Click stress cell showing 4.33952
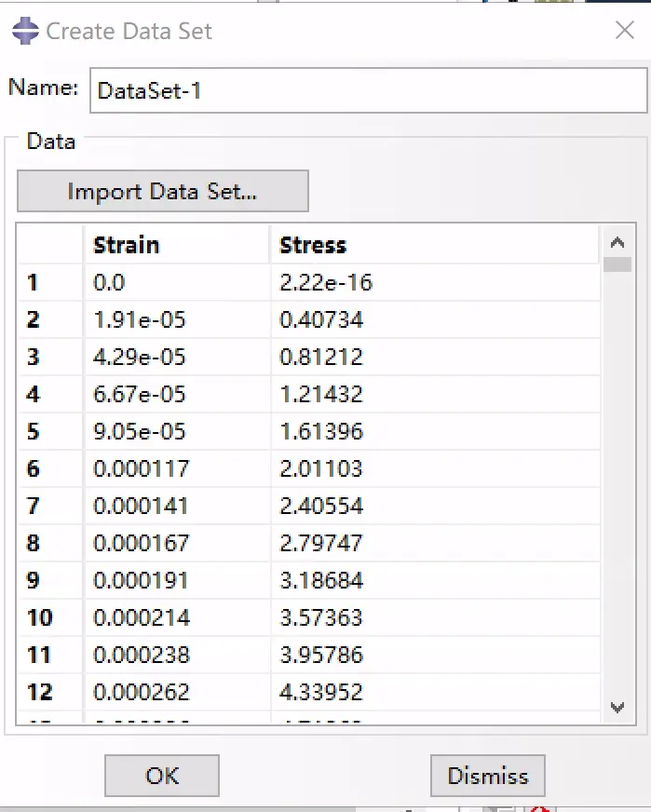The image size is (651, 812). coord(435,692)
